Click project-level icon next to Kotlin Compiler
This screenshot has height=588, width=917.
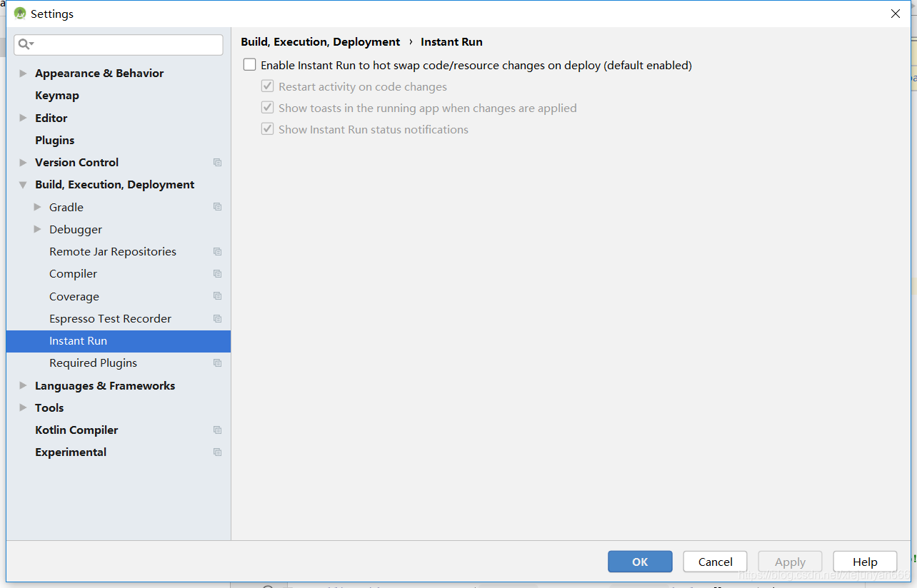[x=218, y=430]
